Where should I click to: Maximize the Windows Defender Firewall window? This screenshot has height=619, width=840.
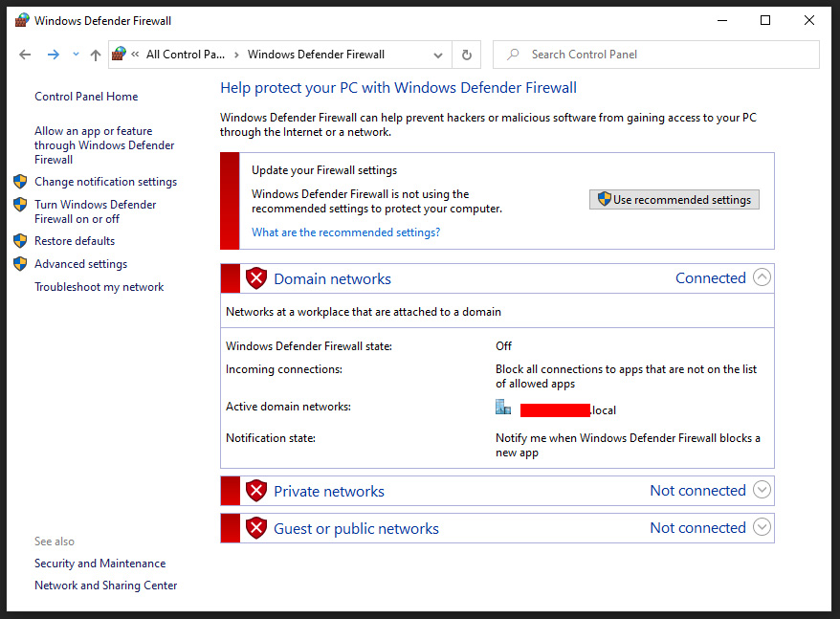[x=765, y=20]
